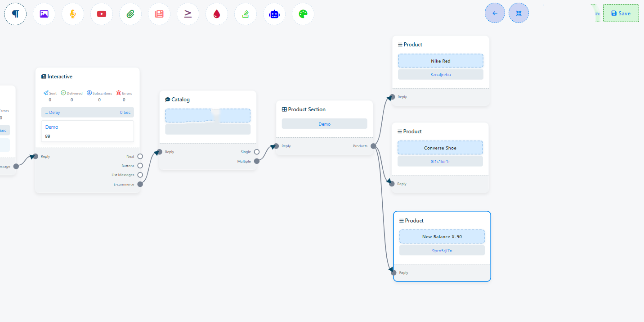Select the microphone audio component
644x322 pixels.
point(73,14)
